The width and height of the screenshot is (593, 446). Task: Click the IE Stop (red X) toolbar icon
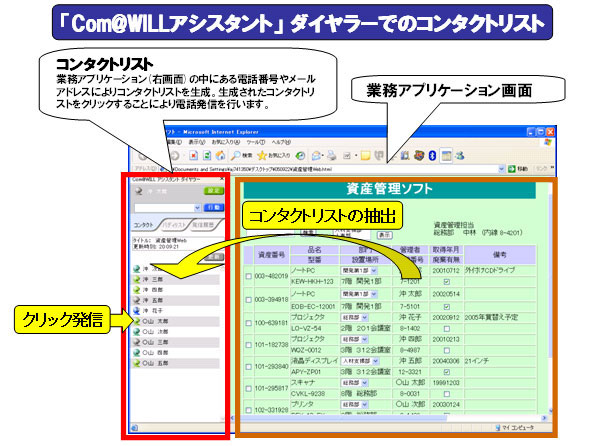193,155
